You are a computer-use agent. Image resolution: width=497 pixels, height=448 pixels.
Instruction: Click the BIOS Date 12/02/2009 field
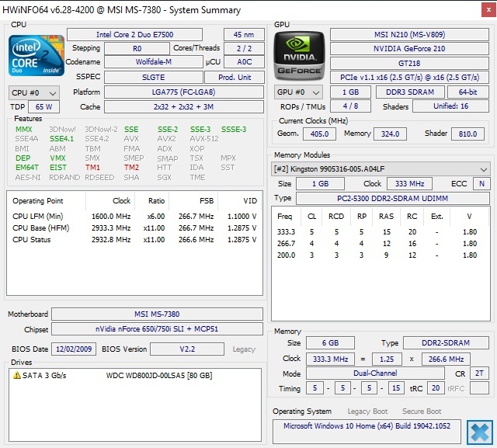74,349
